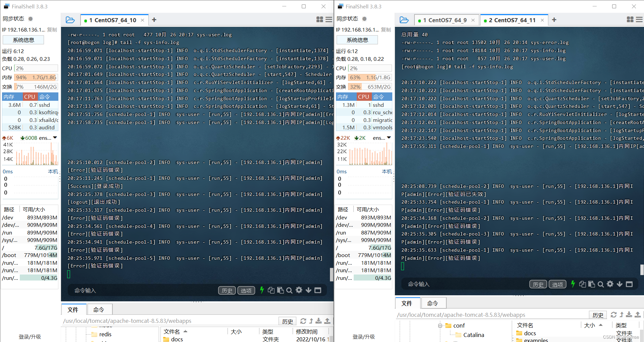644x342 pixels.
Task: Refresh the webapps file listing
Action: tap(303, 321)
